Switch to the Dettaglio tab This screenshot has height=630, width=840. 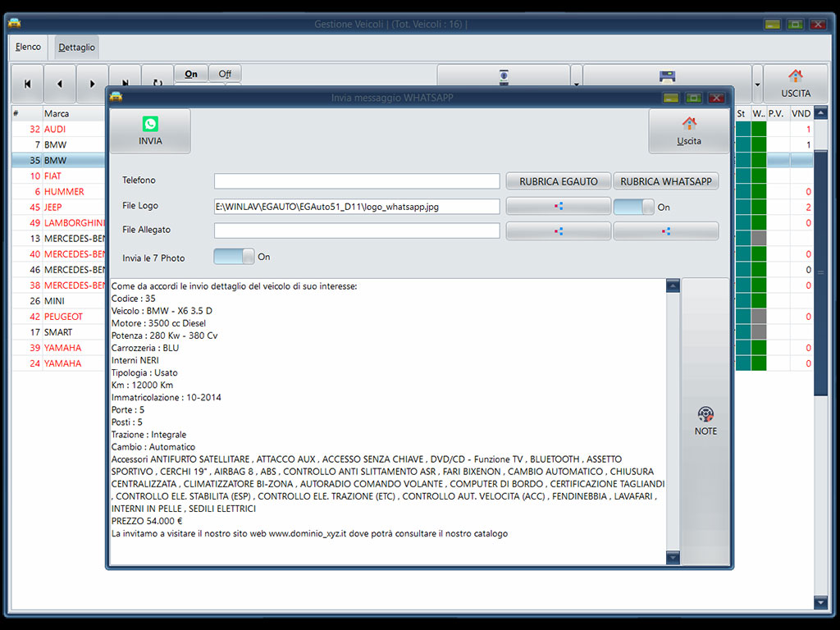coord(76,47)
